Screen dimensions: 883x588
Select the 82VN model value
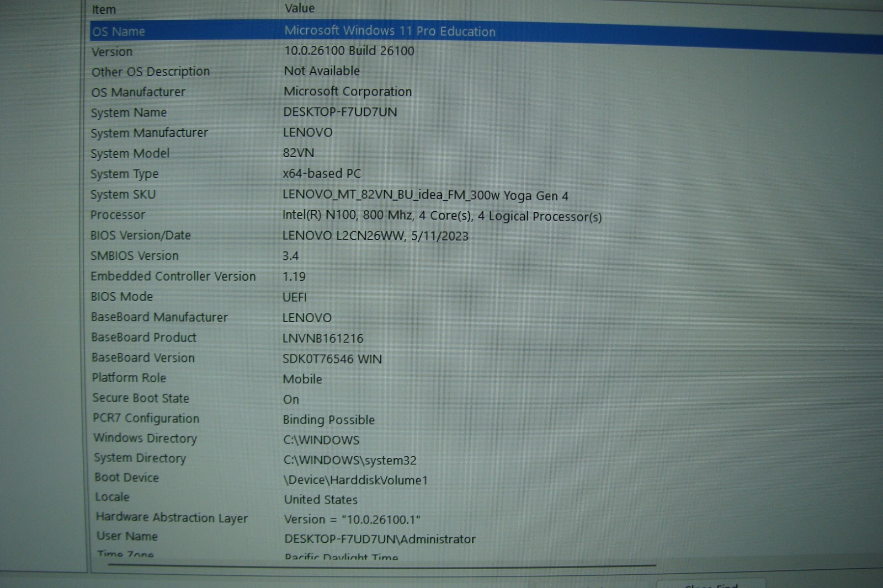(x=299, y=153)
